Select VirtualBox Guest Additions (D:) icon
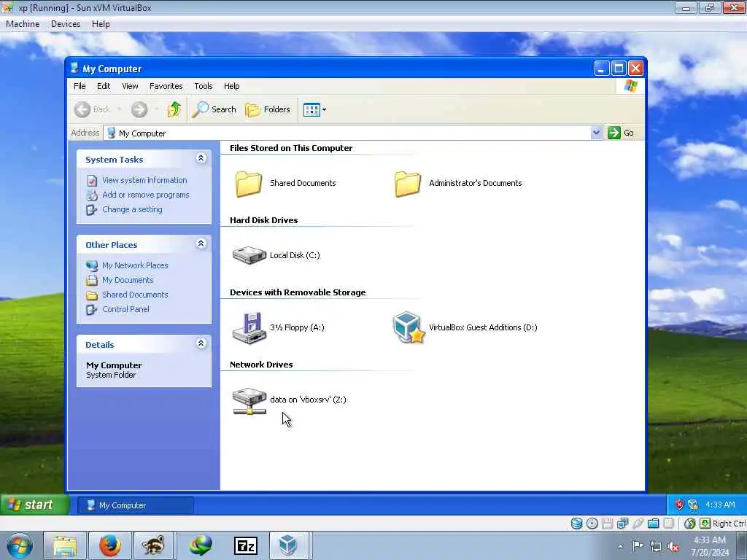 [409, 327]
